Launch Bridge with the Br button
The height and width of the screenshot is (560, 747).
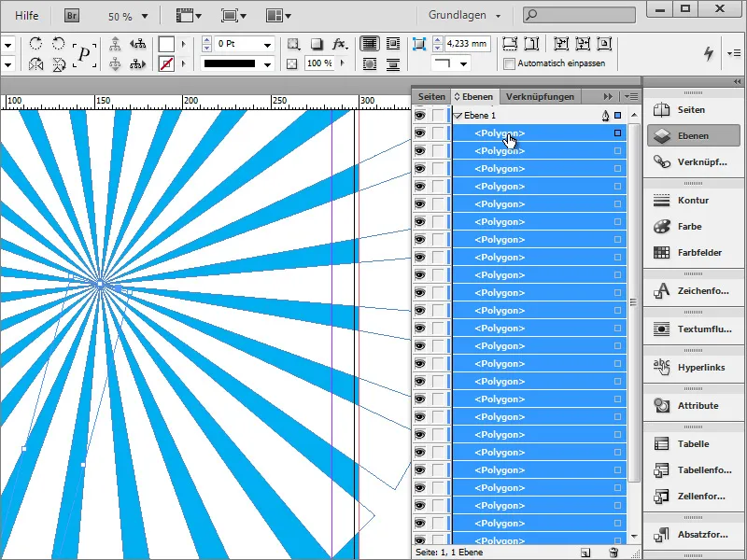tap(71, 15)
